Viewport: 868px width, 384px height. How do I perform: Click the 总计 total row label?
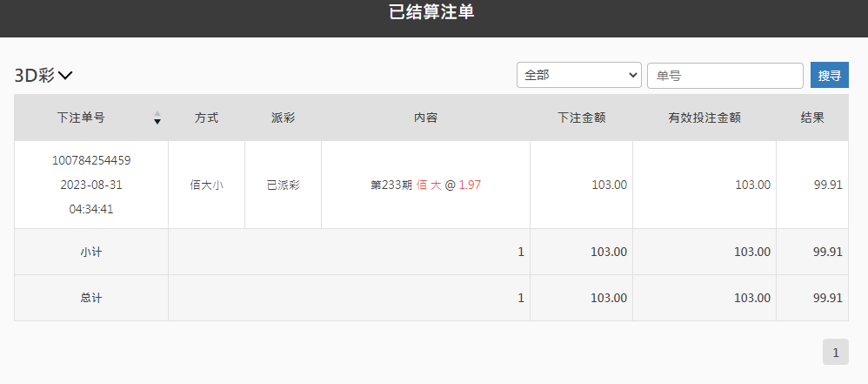(x=91, y=298)
